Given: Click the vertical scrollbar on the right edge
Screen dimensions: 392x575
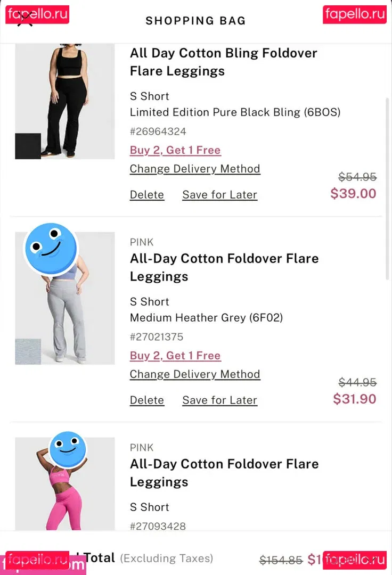Looking at the screenshot, I should [387, 187].
